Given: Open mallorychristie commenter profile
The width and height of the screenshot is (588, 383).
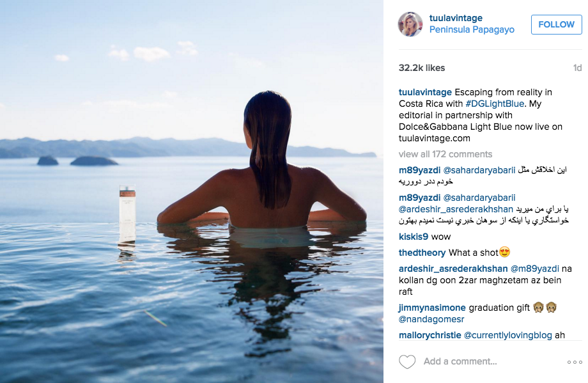Looking at the screenshot, I should [429, 335].
